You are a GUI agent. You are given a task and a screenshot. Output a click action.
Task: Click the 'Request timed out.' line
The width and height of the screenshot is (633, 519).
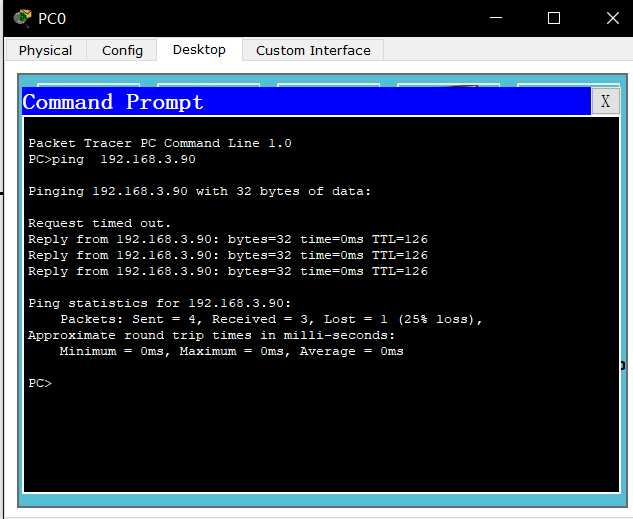99,223
